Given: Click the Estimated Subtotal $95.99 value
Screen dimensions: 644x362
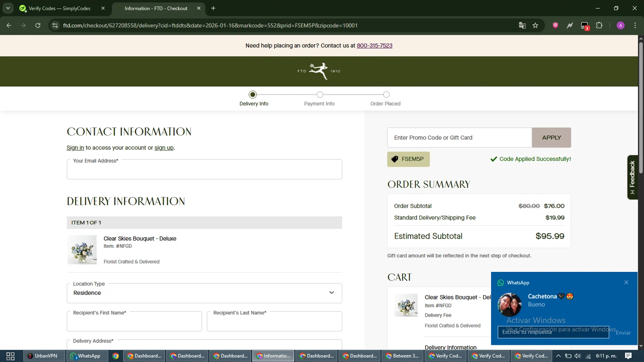Looking at the screenshot, I should (550, 236).
